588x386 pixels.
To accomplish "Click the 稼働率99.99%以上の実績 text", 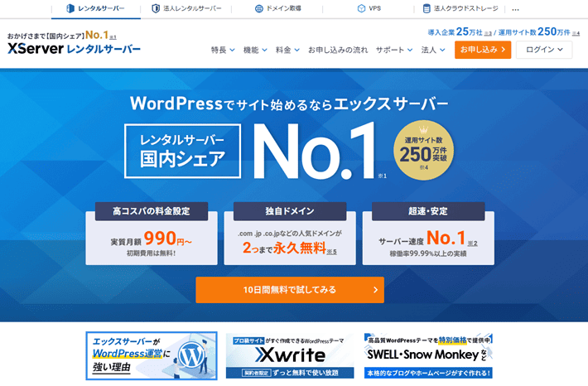I will pyautogui.click(x=428, y=254).
